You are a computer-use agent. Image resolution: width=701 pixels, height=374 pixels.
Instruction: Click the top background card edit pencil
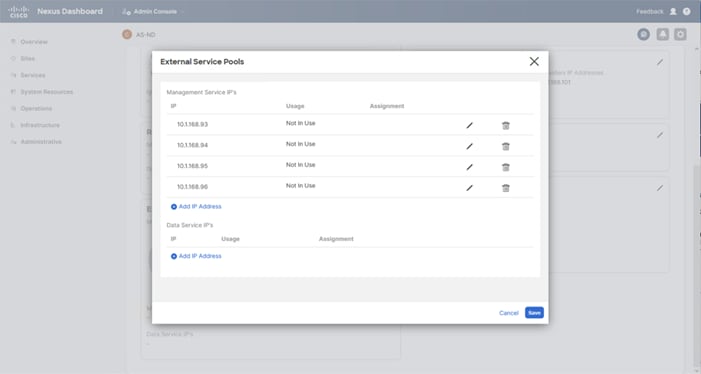[x=660, y=63]
